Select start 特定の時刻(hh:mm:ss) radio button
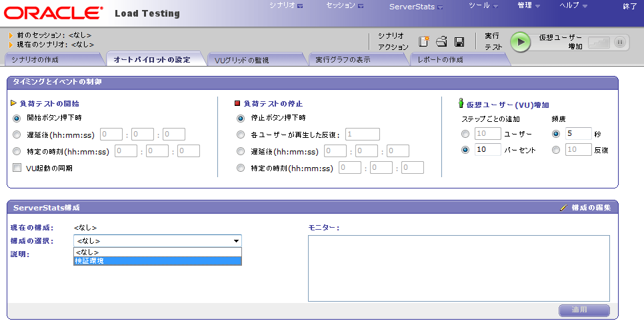Image resolution: width=644 pixels, height=327 pixels. 17,151
